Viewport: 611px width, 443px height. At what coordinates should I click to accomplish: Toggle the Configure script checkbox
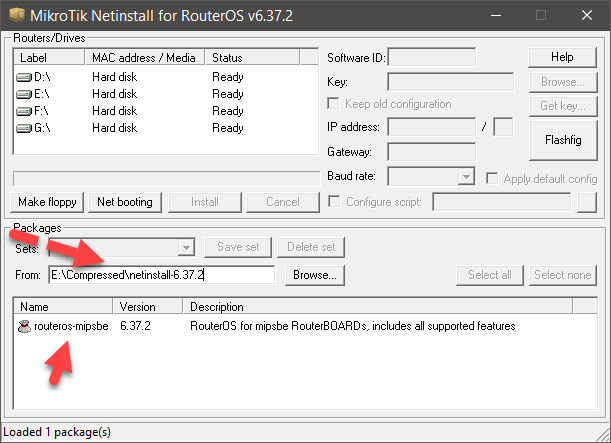pos(334,201)
